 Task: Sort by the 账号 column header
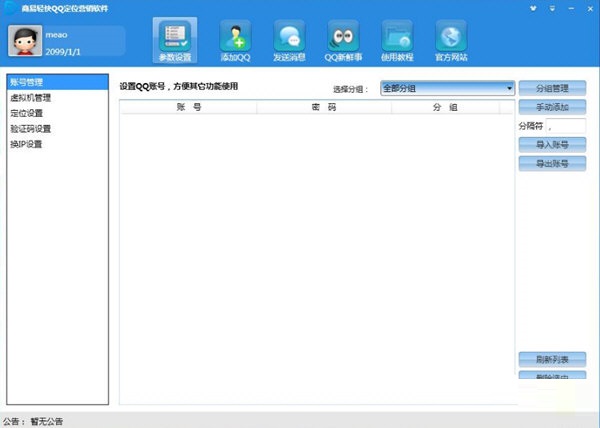189,107
